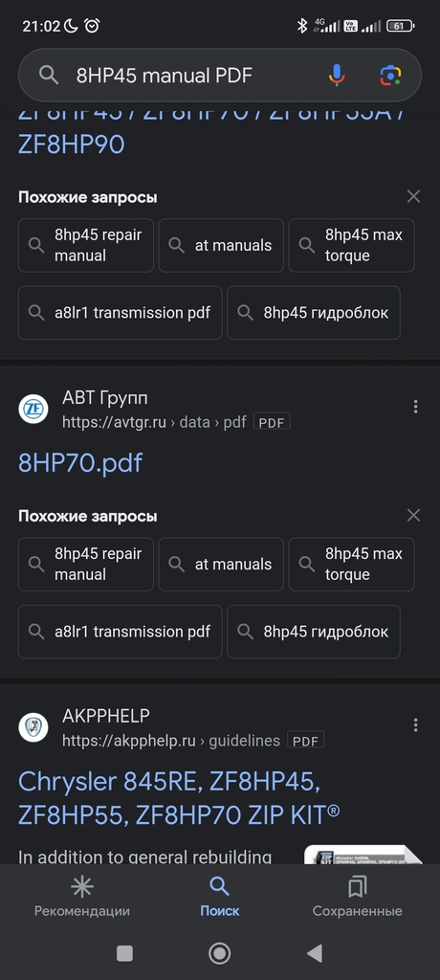Select the Поиск tab
This screenshot has width=440, height=980.
[x=219, y=896]
